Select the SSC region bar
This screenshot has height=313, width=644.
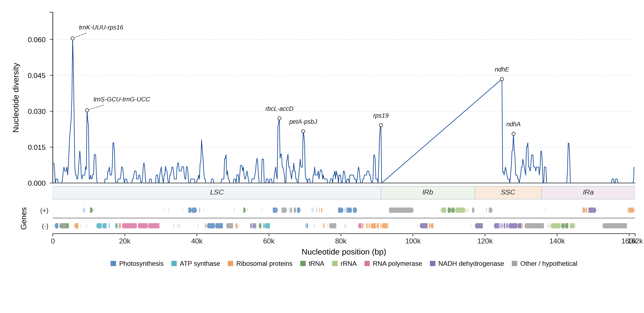508,193
